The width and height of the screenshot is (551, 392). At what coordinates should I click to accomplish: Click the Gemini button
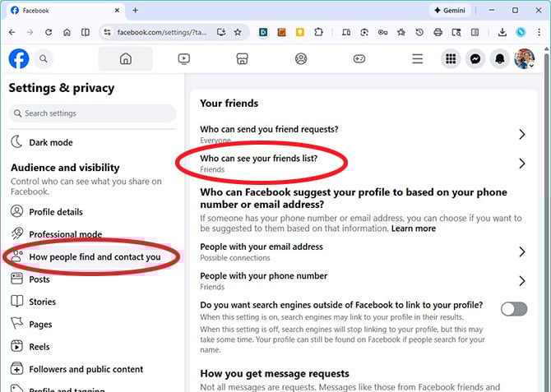point(450,11)
